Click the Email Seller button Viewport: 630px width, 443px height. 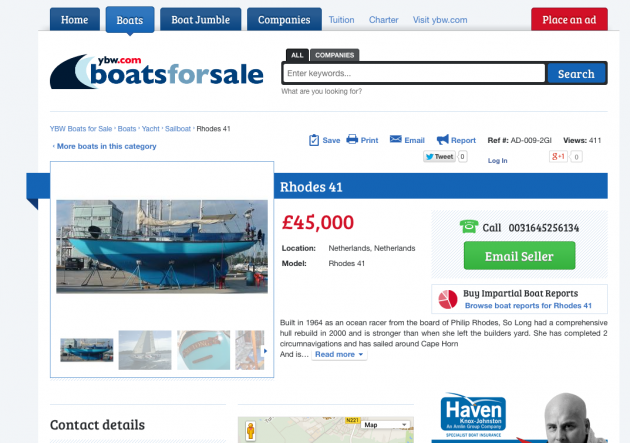tap(519, 256)
